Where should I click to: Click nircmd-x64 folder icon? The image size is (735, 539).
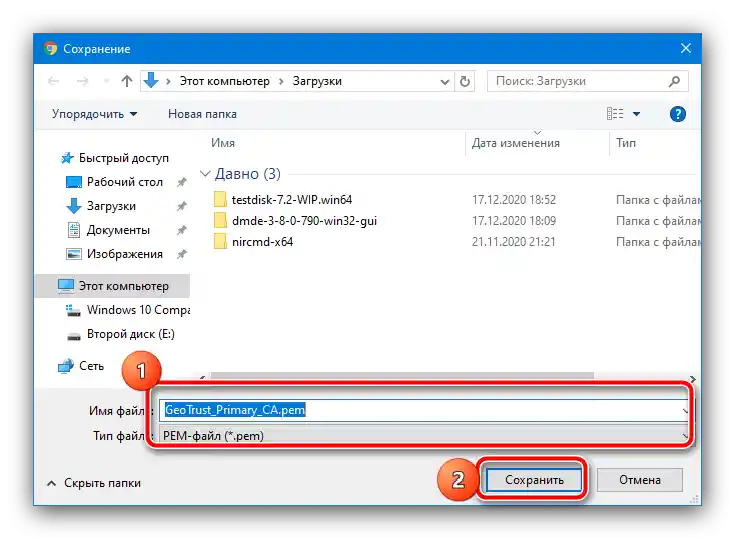pyautogui.click(x=220, y=241)
